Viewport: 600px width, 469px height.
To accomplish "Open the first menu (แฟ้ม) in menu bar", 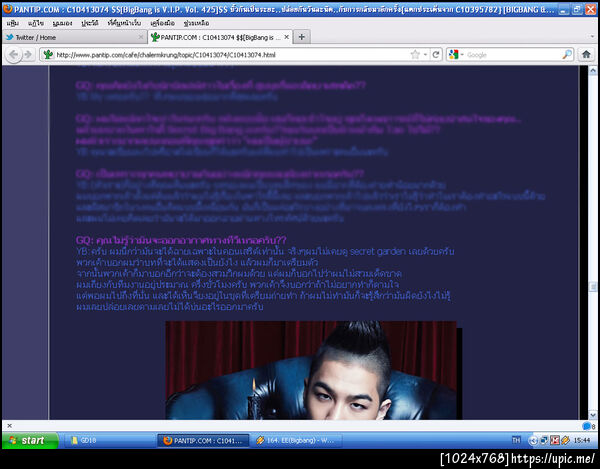I will click(x=13, y=23).
